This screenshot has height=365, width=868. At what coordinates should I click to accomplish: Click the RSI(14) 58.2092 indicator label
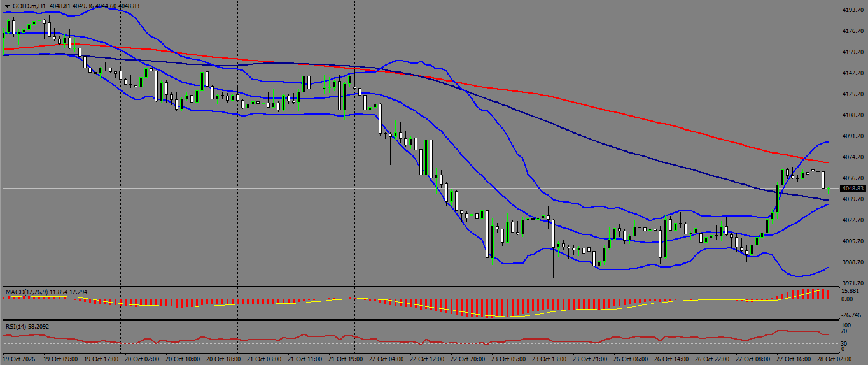27,326
